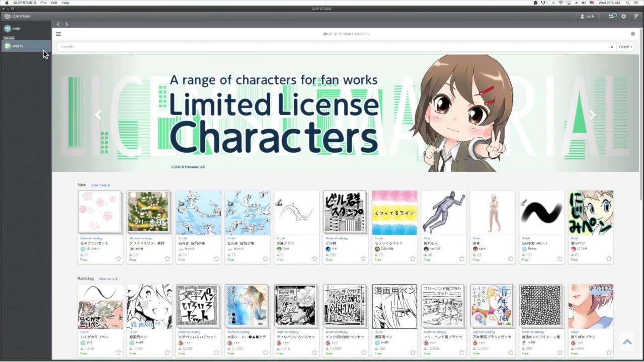This screenshot has width=644, height=362.
Task: Star the 塗りぼかブラシ ranking asset
Action: (x=609, y=352)
